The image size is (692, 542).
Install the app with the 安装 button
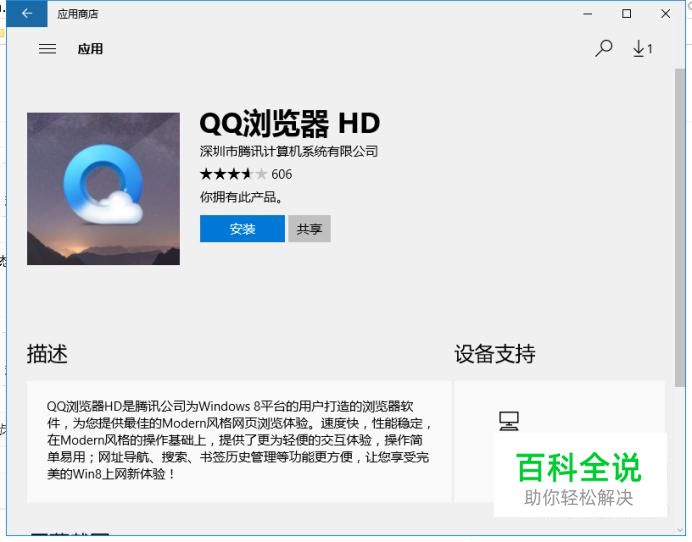[242, 229]
